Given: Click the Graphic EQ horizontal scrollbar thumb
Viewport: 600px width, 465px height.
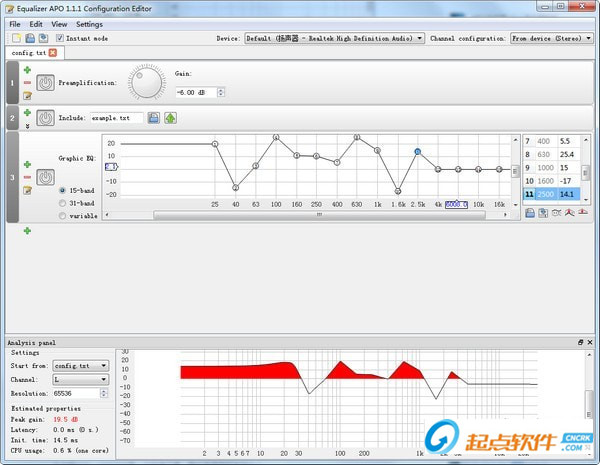Looking at the screenshot, I should 320,215.
